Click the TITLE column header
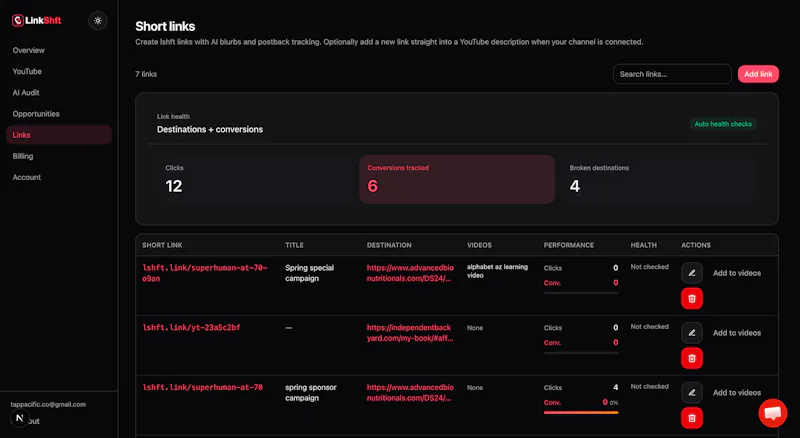 point(294,245)
